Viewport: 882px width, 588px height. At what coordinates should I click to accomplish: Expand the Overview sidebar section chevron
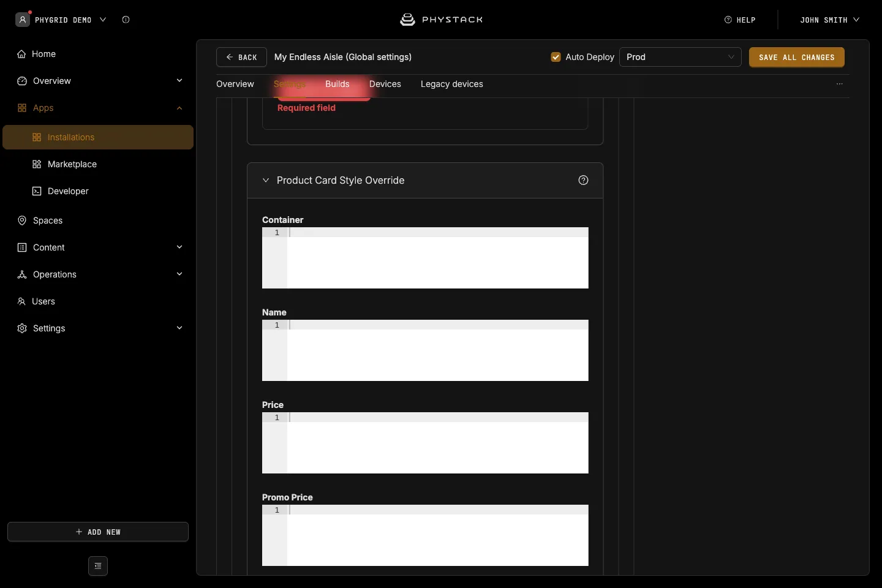pos(179,81)
